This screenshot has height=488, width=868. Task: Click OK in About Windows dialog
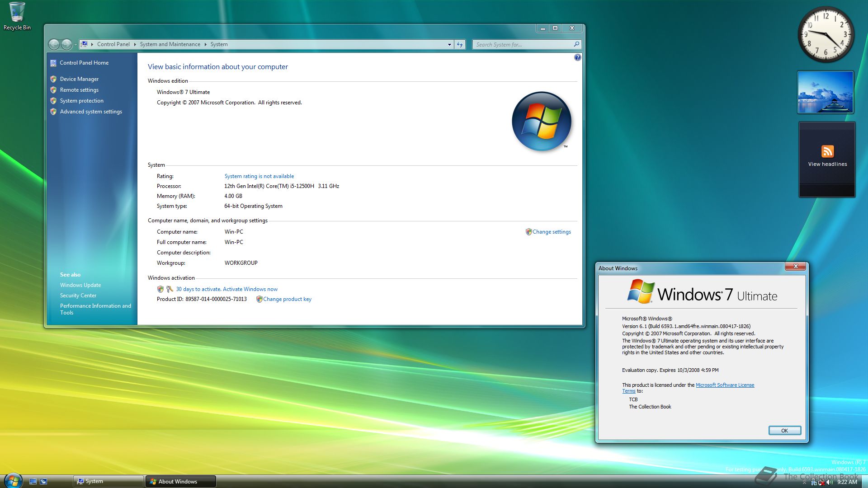(784, 431)
